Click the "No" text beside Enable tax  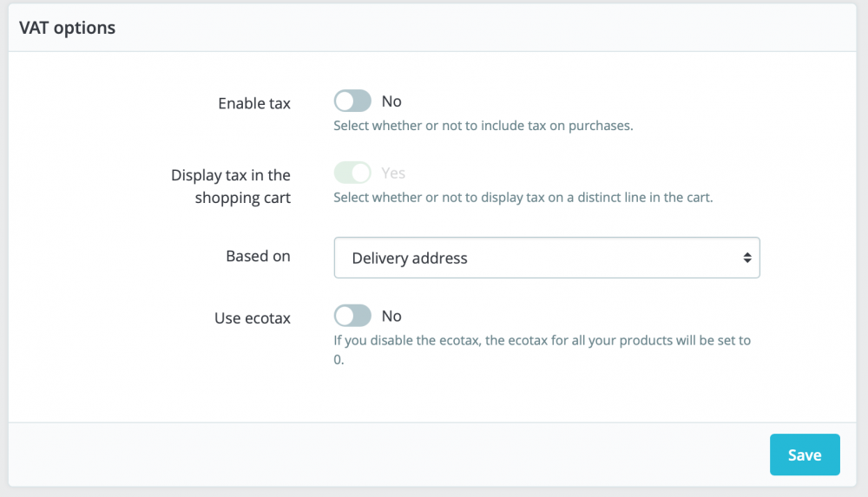(391, 101)
